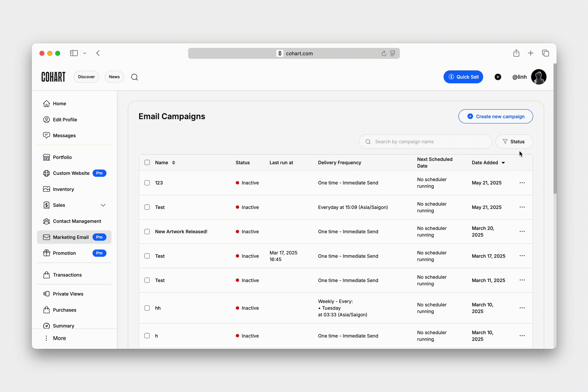The height and width of the screenshot is (392, 588).
Task: Toggle the Safari sidebar button
Action: 74,53
